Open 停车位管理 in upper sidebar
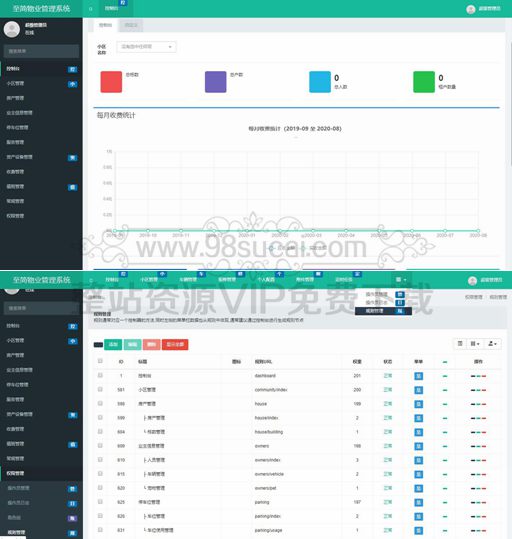 41,128
